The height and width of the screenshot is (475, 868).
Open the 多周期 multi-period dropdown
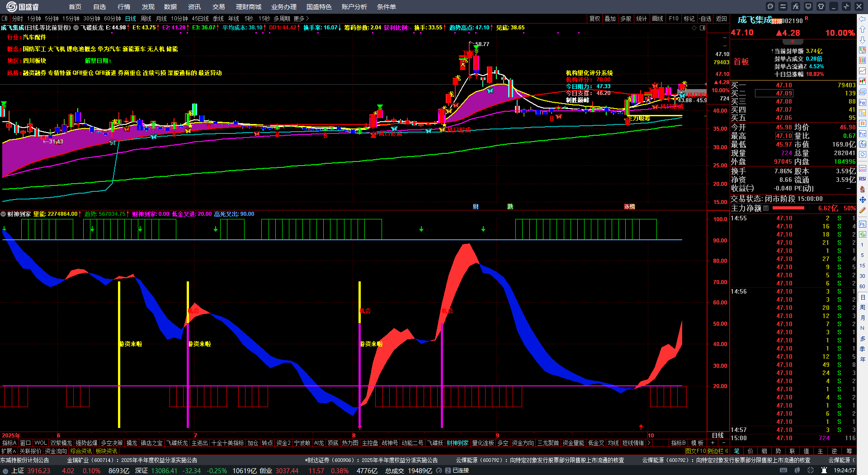[x=282, y=19]
